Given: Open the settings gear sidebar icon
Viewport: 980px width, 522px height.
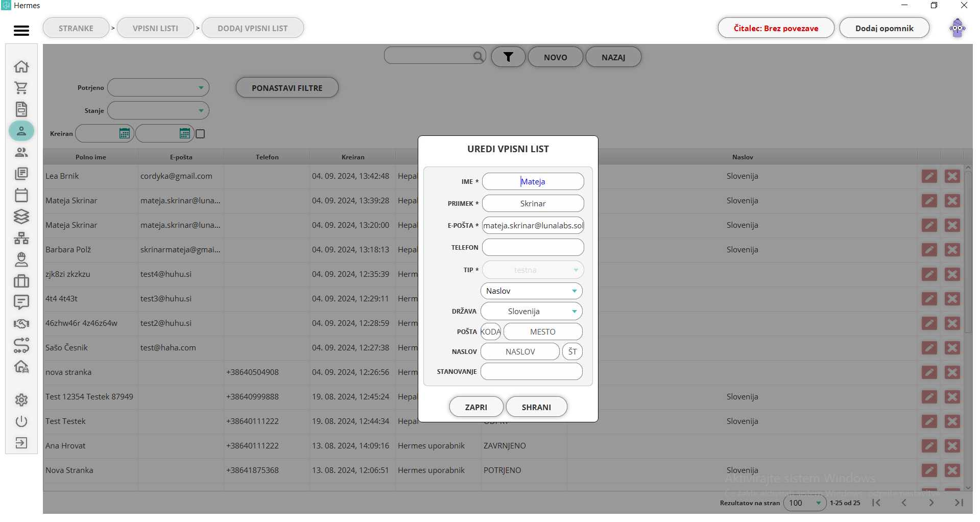Looking at the screenshot, I should click(x=21, y=400).
